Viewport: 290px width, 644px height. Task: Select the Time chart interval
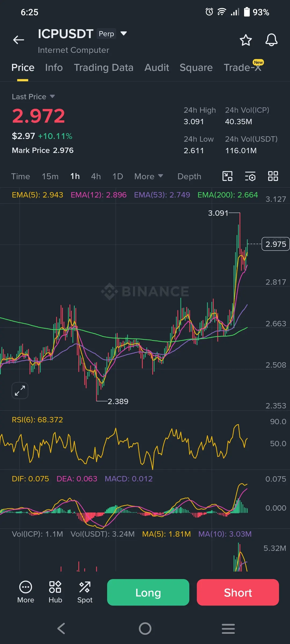pyautogui.click(x=20, y=176)
